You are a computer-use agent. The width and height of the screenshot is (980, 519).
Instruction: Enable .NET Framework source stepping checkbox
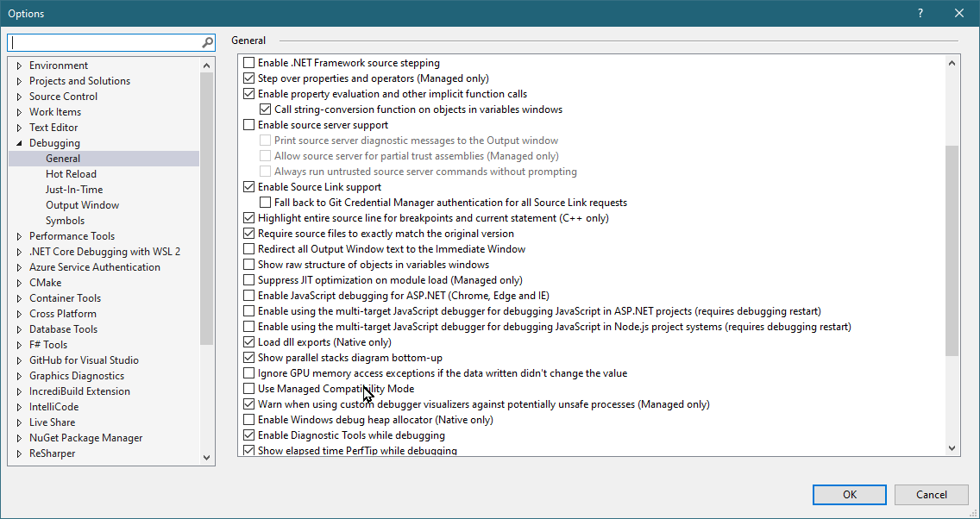point(248,62)
